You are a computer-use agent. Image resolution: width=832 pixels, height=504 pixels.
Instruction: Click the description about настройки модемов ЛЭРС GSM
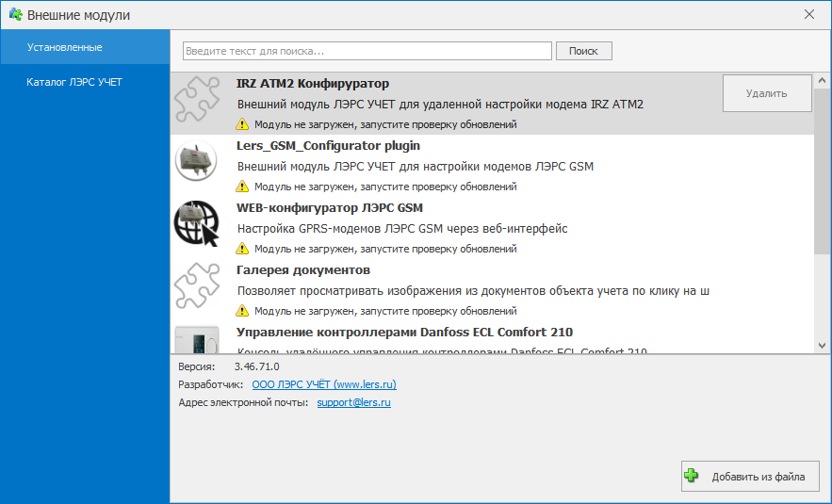pyautogui.click(x=415, y=166)
